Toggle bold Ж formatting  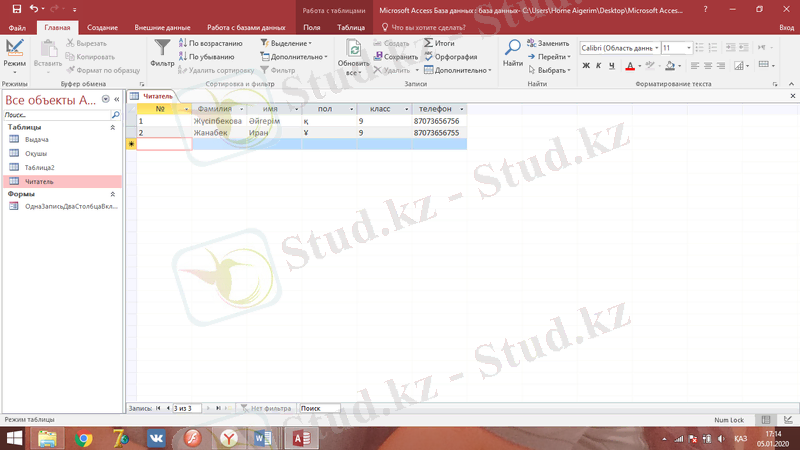(584, 66)
